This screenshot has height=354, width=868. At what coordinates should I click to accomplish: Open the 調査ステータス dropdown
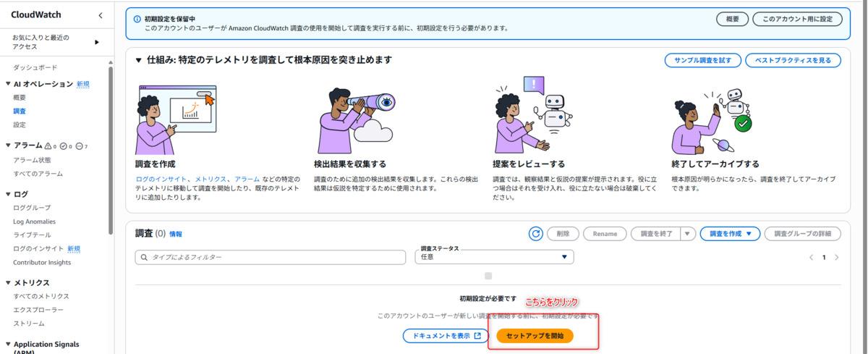494,257
